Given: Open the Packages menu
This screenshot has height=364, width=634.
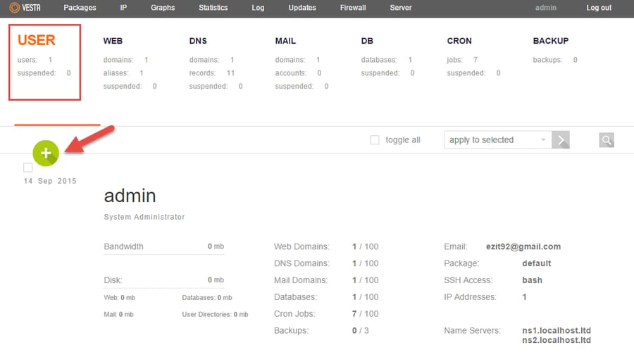Looking at the screenshot, I should (x=80, y=8).
